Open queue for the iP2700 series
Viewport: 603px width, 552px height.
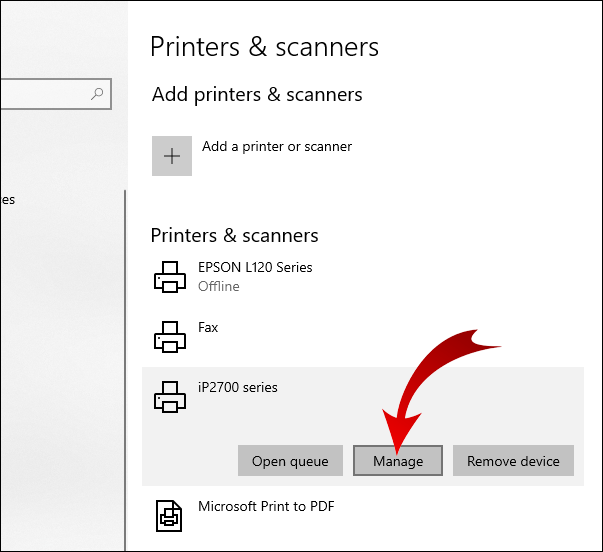coord(290,461)
